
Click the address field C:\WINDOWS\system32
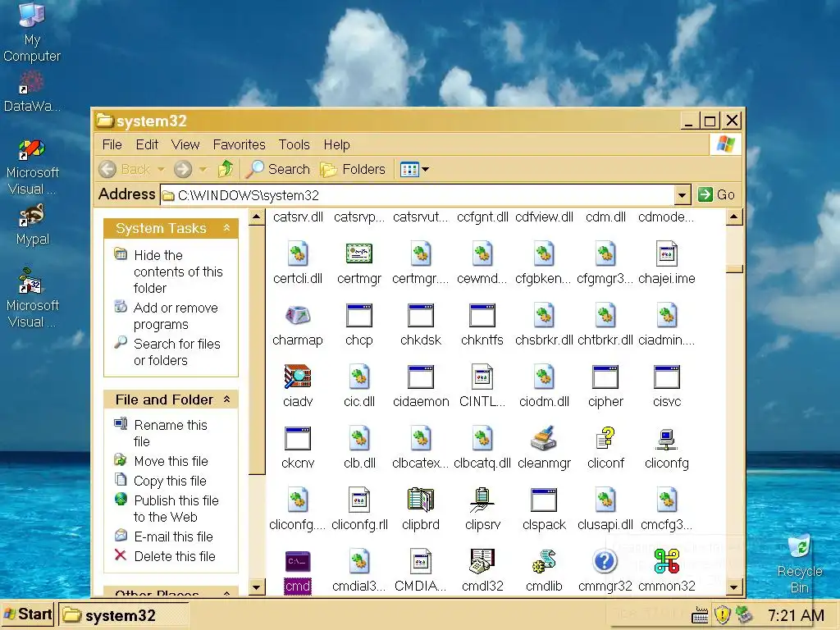click(418, 195)
